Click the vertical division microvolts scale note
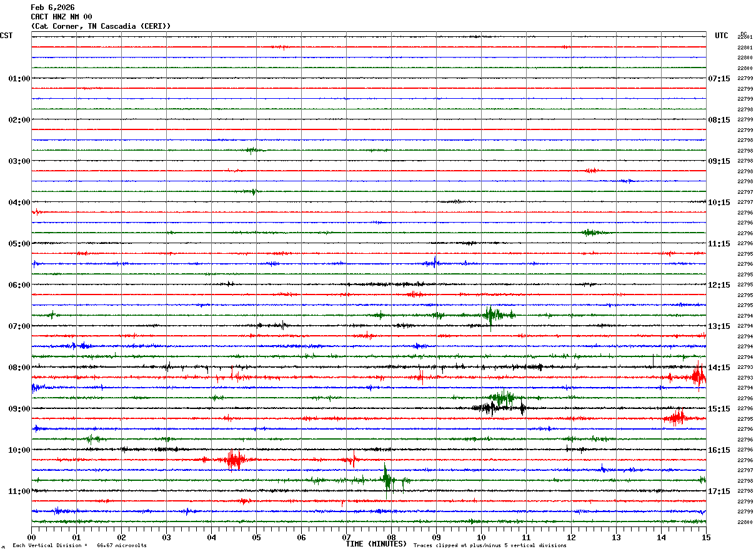 (80, 545)
